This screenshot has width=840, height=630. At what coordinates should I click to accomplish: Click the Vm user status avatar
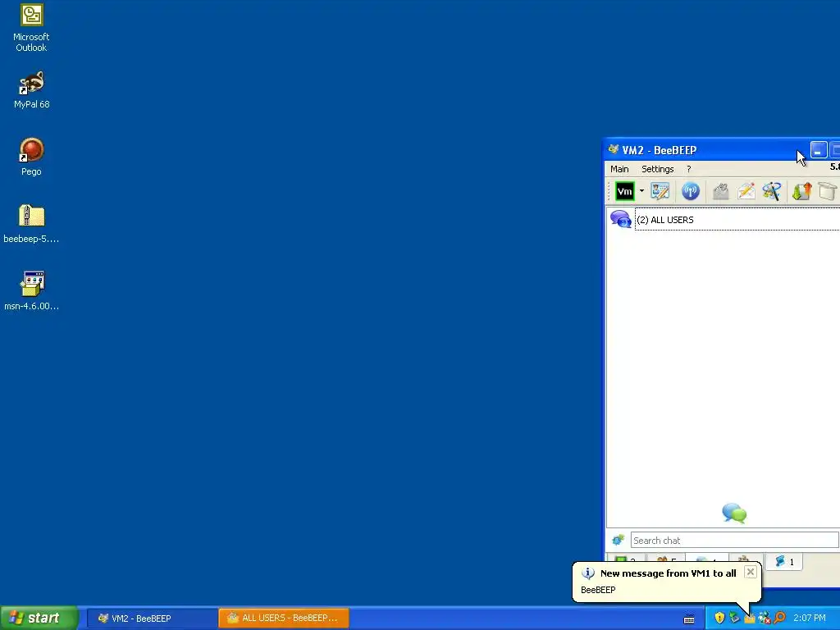[624, 191]
